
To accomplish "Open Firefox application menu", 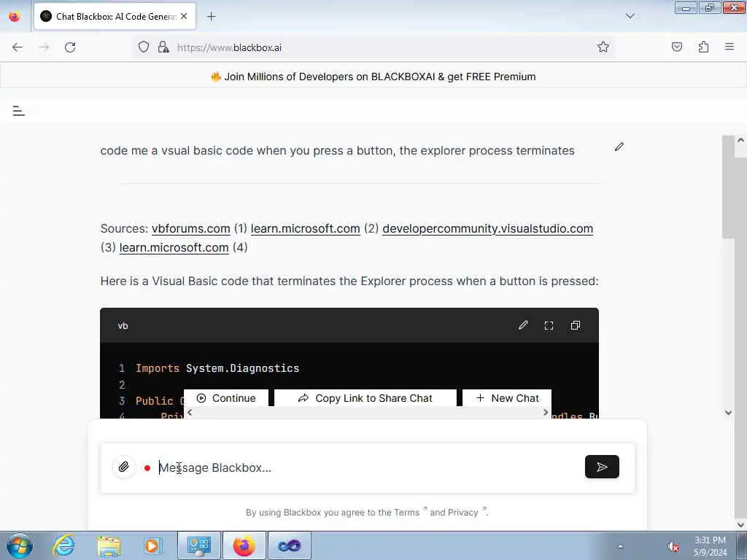I will (x=729, y=47).
